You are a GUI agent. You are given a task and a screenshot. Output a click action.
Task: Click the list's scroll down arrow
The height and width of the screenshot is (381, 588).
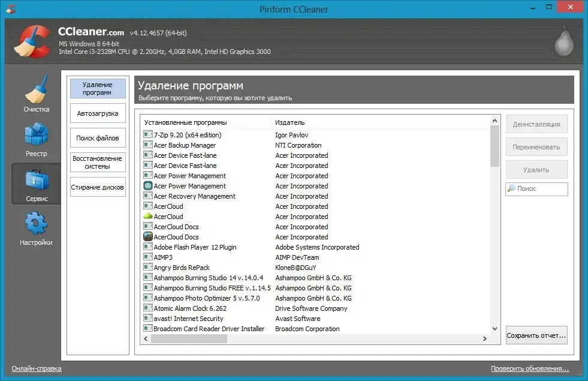tap(494, 329)
